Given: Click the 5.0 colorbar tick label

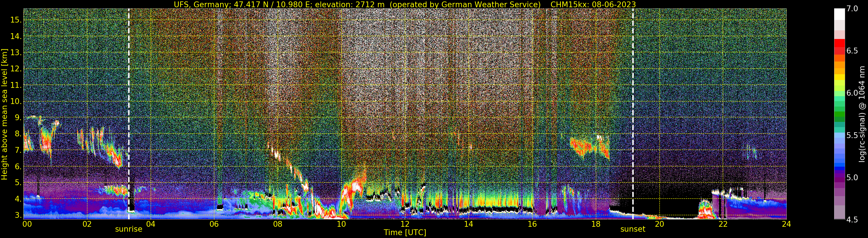Looking at the screenshot, I should [852, 177].
